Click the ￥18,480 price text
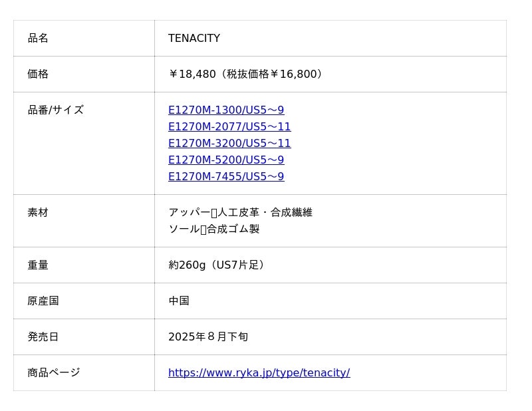Screen dimensions: 532x411 point(246,74)
